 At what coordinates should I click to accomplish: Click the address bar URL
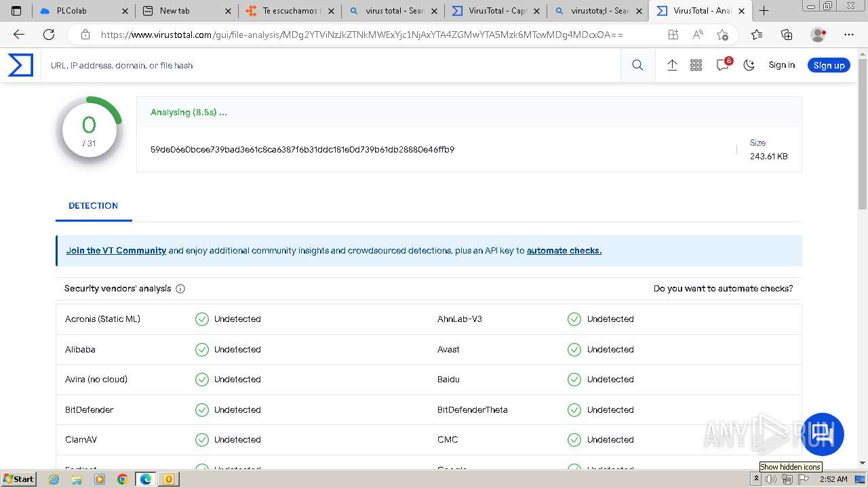361,35
